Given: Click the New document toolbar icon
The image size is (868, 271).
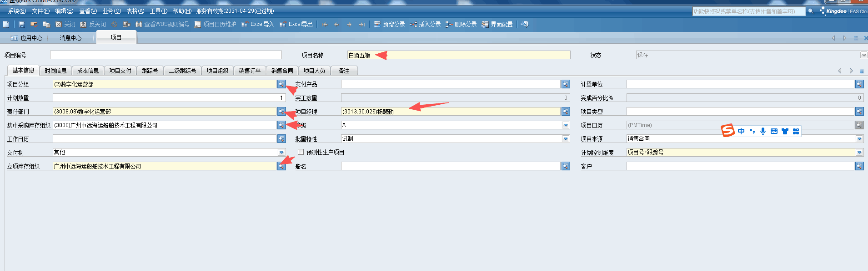Looking at the screenshot, I should [x=6, y=24].
